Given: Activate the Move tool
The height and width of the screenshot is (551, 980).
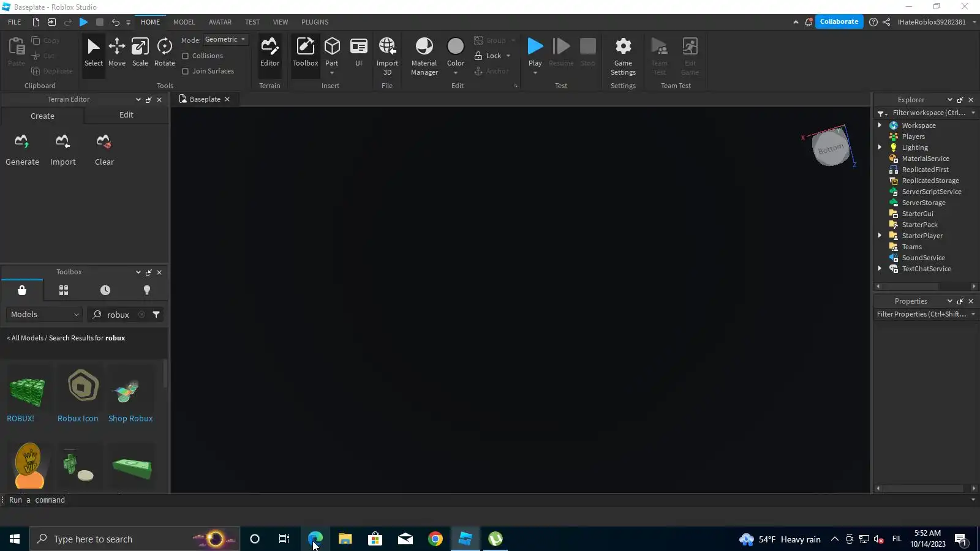Looking at the screenshot, I should [x=117, y=53].
